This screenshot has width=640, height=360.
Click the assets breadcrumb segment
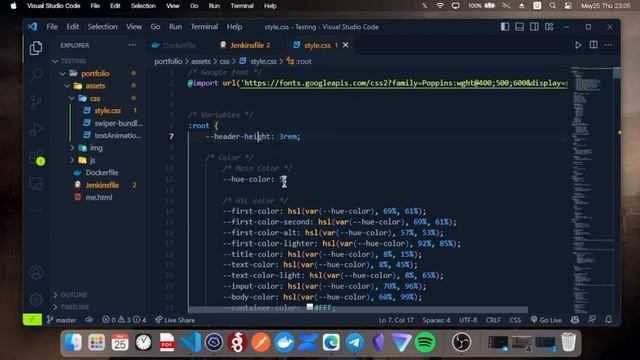tap(201, 62)
